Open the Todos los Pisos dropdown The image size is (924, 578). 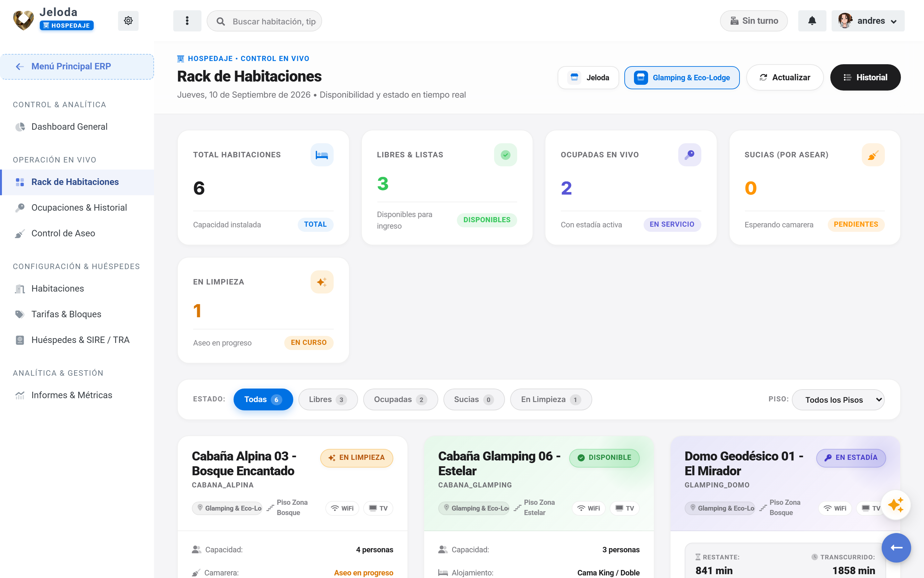coord(838,400)
